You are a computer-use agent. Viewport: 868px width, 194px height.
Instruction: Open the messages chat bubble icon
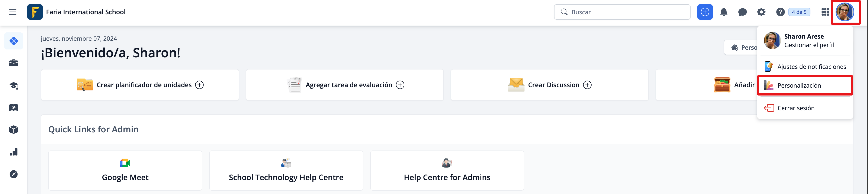(742, 12)
